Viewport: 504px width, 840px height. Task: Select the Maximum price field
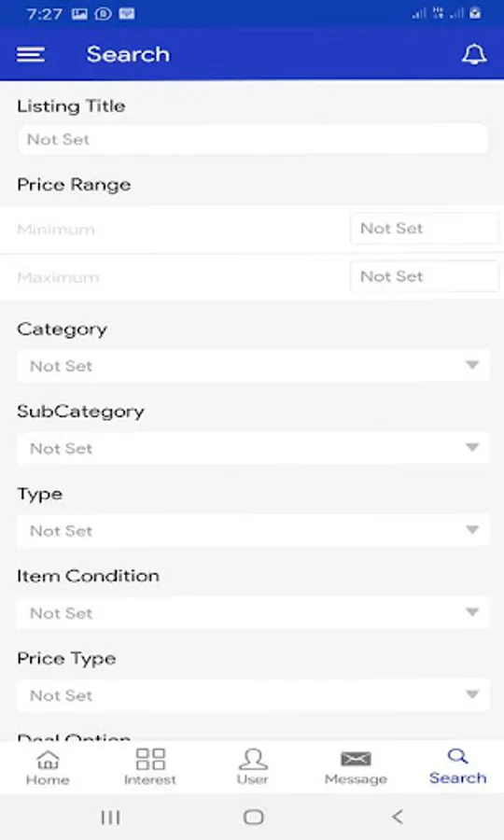pyautogui.click(x=424, y=277)
